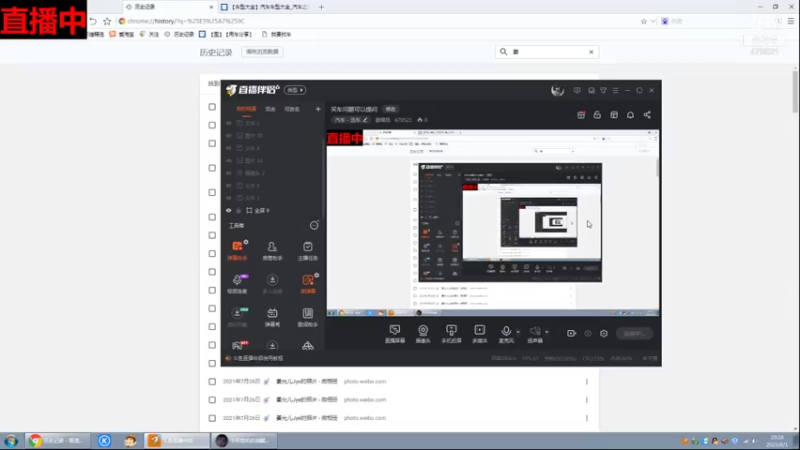Open the gift box icon in streaming header
800x450 pixels.
tap(581, 115)
